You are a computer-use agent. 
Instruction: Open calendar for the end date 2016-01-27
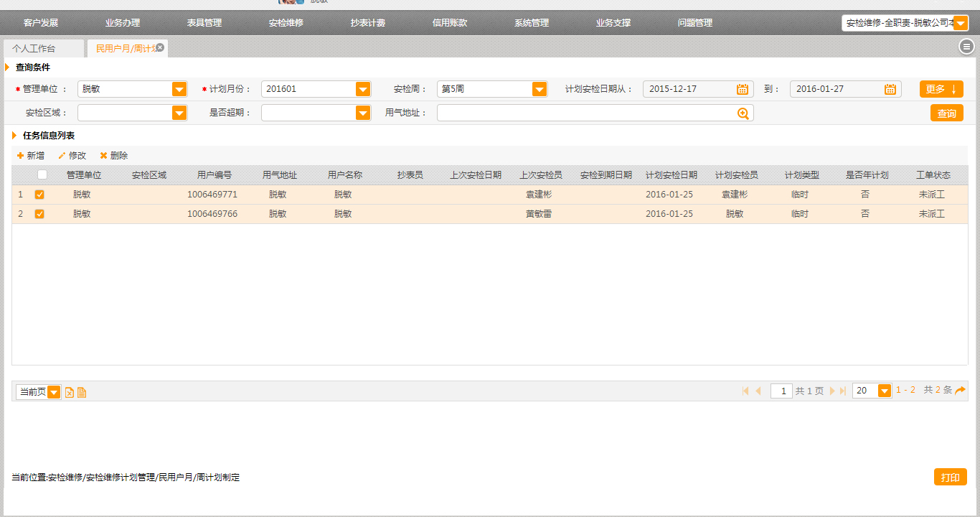890,89
